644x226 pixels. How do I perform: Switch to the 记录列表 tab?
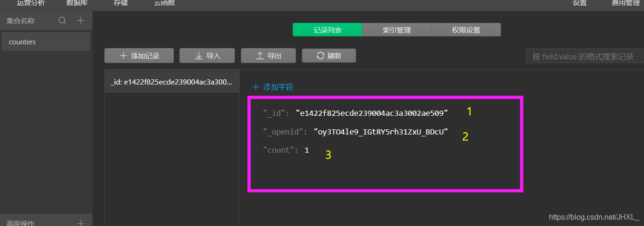pos(327,30)
